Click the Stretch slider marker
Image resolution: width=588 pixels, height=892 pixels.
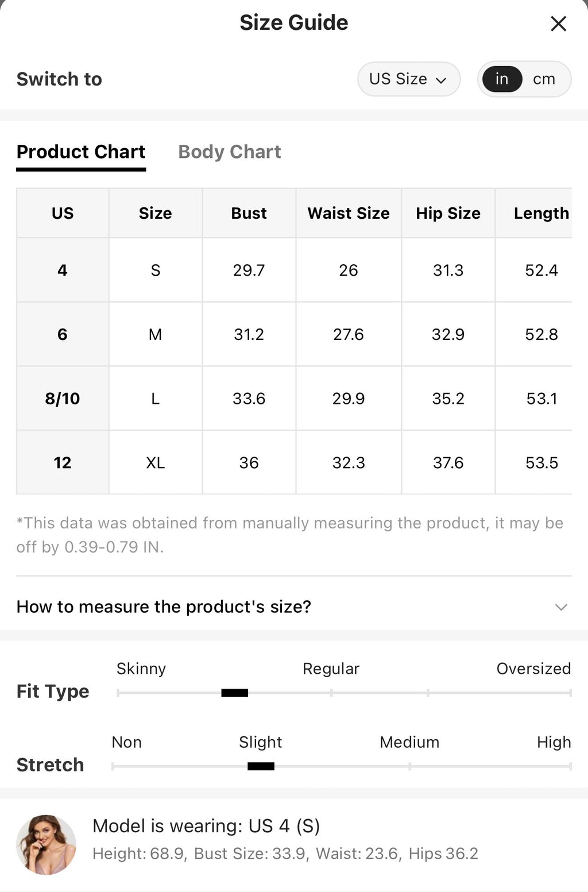(x=261, y=766)
